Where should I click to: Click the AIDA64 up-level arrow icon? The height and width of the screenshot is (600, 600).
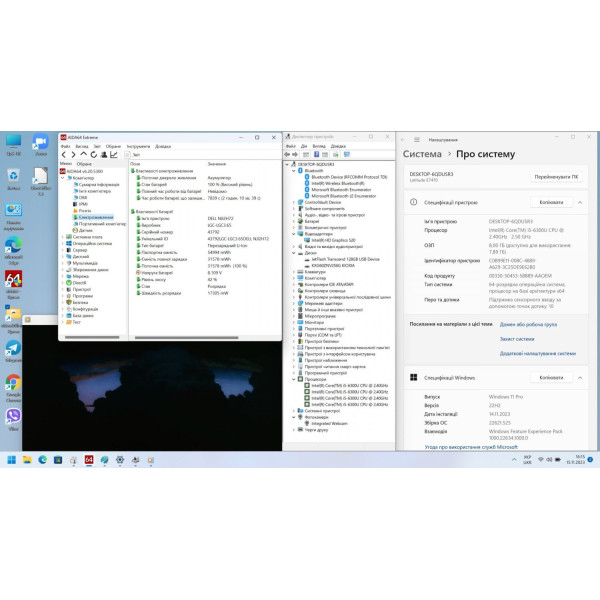(83, 154)
